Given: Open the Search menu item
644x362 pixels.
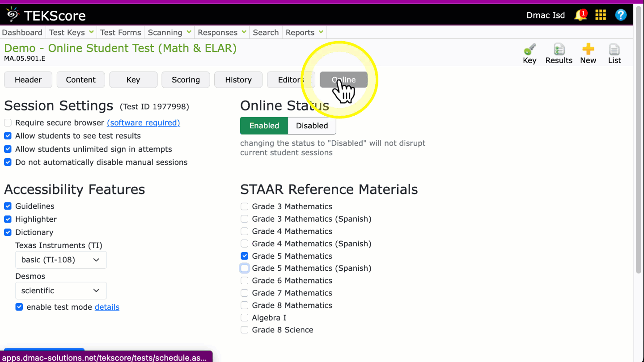Looking at the screenshot, I should click(x=266, y=32).
